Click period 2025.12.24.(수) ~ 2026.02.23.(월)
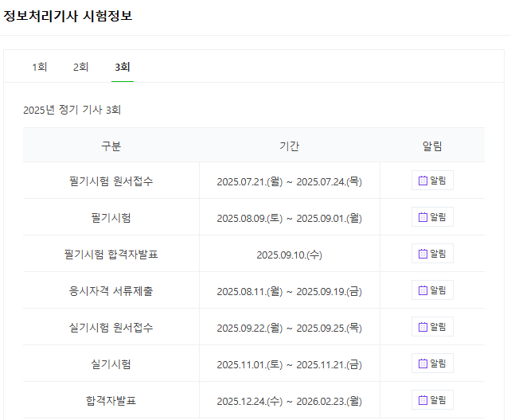Image resolution: width=511 pixels, height=420 pixels. point(290,401)
